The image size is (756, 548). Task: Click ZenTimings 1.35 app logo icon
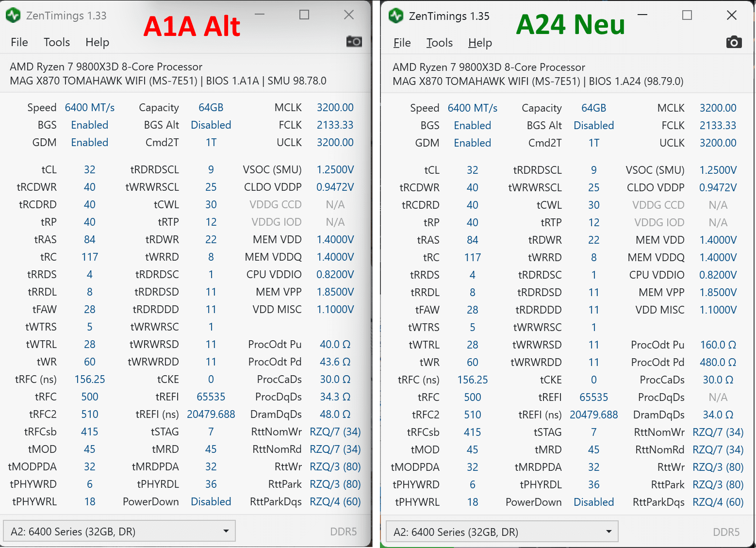pyautogui.click(x=396, y=16)
